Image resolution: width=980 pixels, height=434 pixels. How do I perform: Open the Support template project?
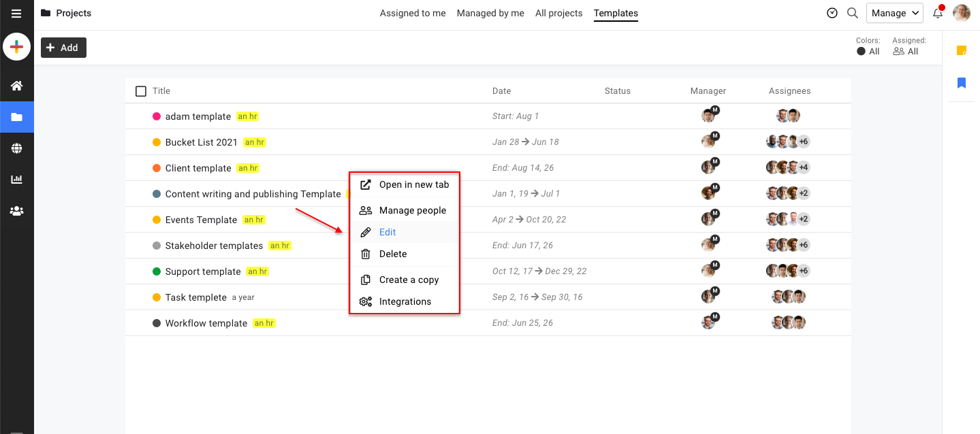203,271
